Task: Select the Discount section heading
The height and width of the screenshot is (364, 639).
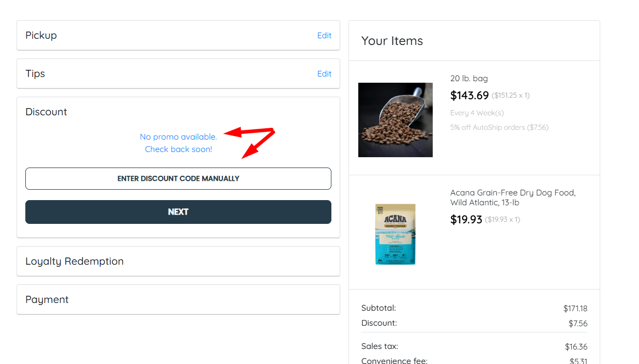Action: tap(47, 112)
